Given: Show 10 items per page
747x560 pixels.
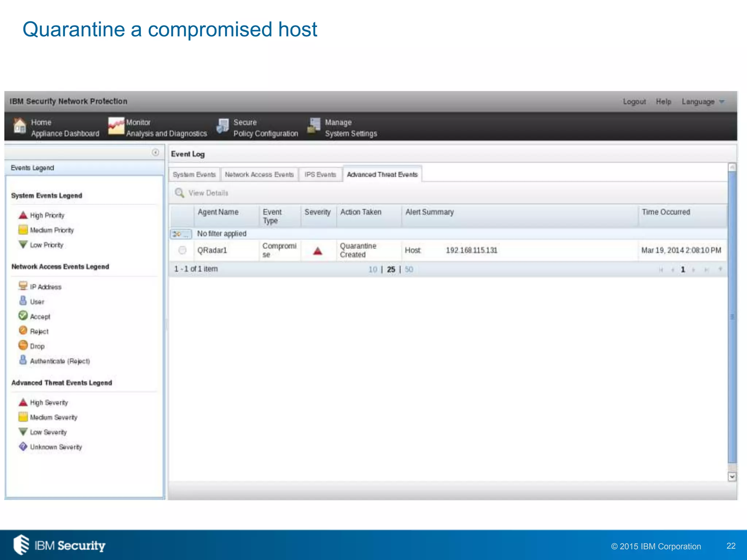Looking at the screenshot, I should coord(373,269).
